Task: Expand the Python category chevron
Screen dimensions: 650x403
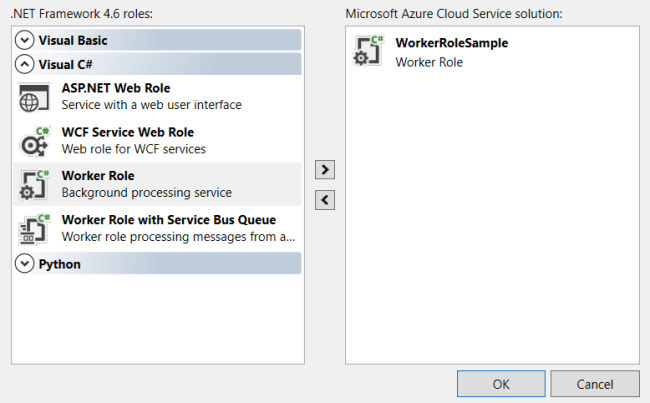Action: 24,264
